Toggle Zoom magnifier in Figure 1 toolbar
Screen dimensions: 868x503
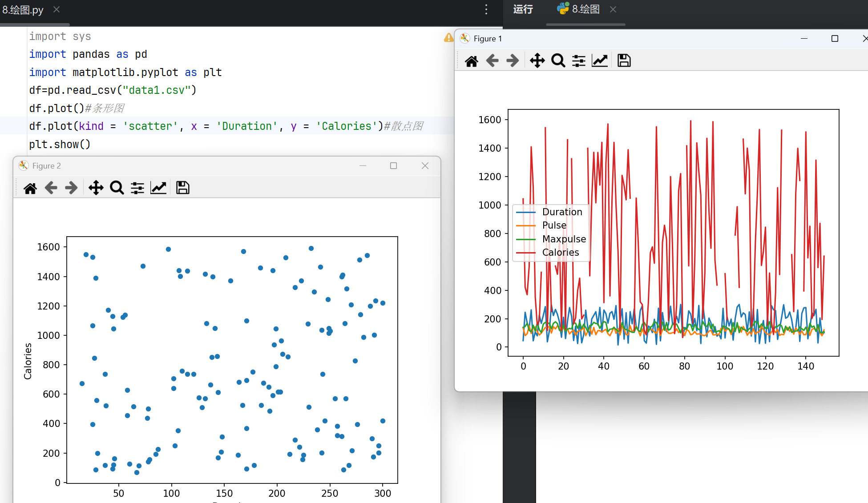pyautogui.click(x=558, y=61)
